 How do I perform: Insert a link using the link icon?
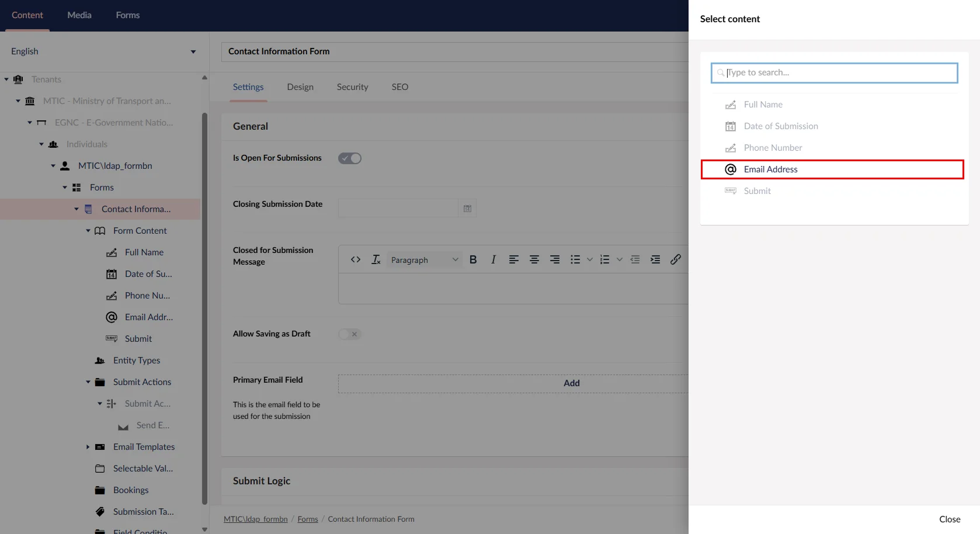click(x=676, y=260)
